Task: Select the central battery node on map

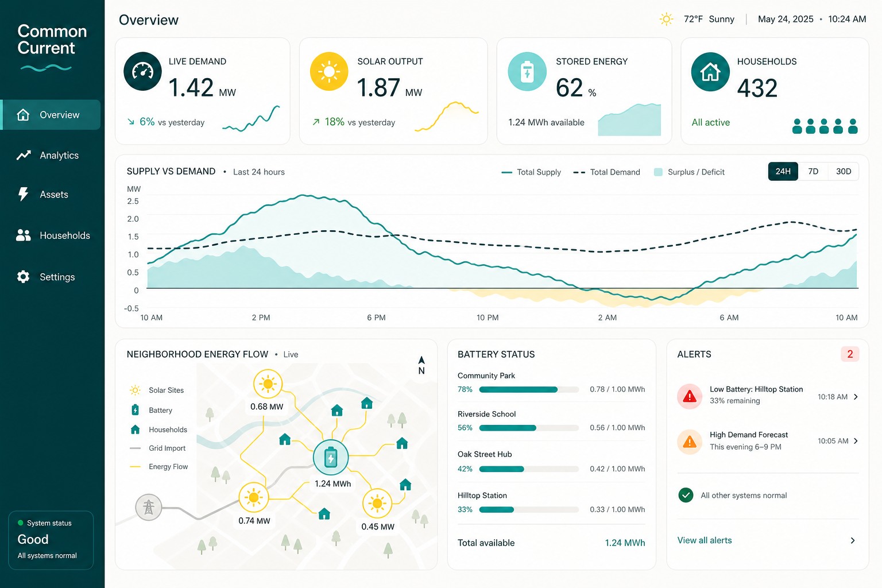Action: click(x=331, y=458)
